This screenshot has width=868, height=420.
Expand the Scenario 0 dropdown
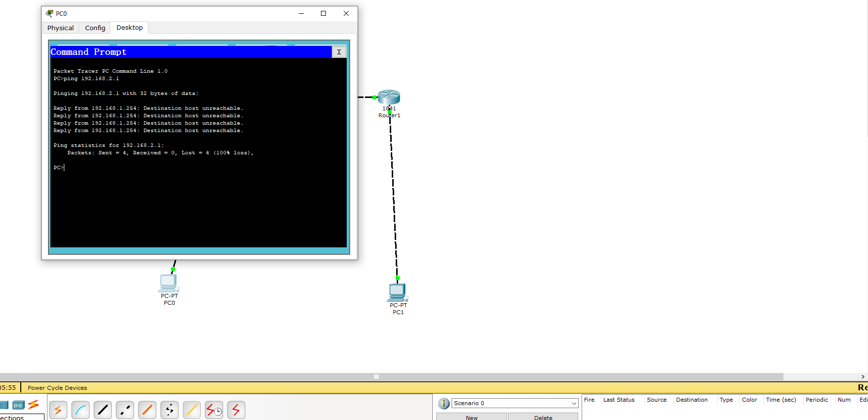coord(574,403)
